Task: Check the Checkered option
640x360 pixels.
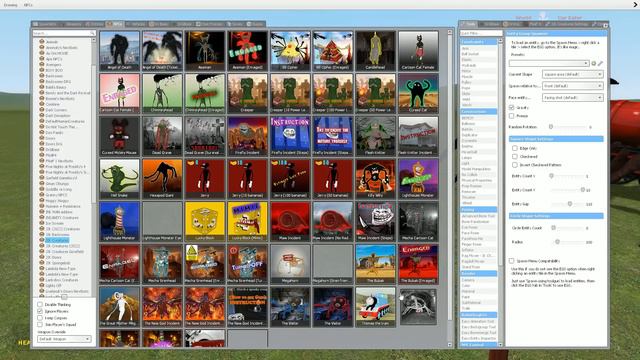Action: click(515, 156)
